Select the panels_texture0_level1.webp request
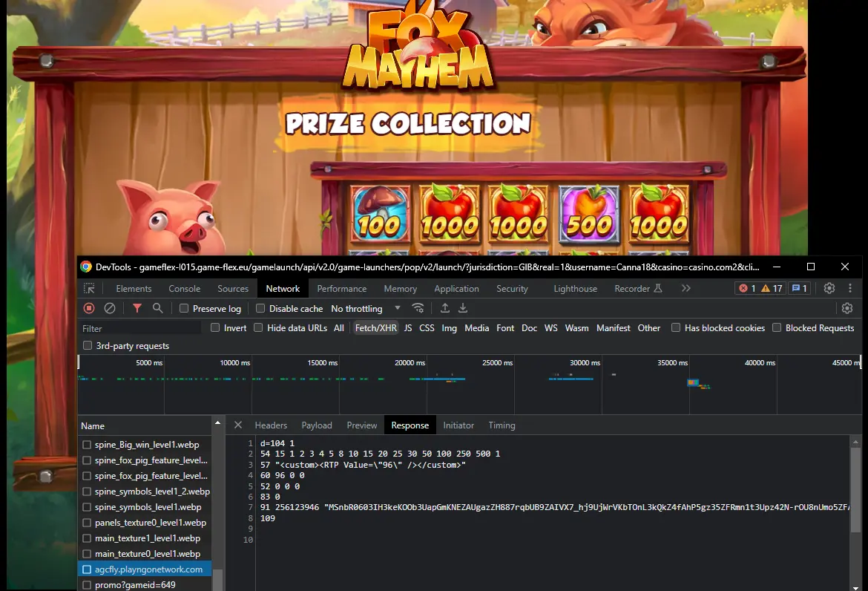868x591 pixels. tap(150, 523)
